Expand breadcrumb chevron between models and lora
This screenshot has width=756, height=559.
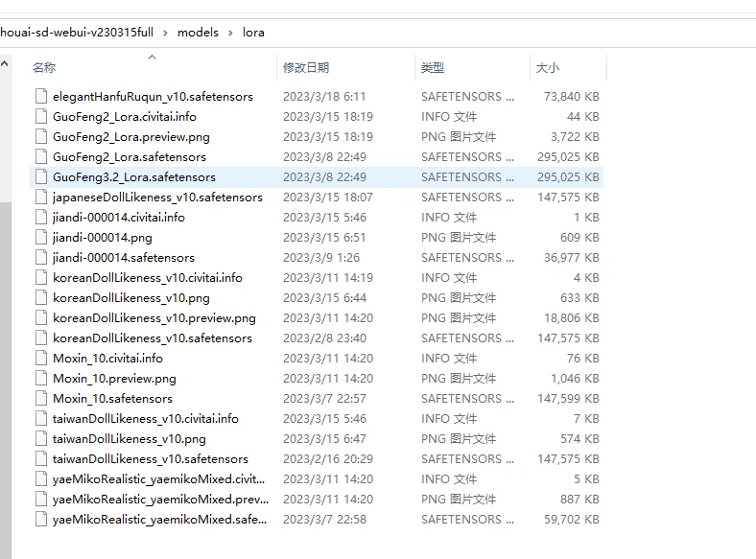pos(230,33)
